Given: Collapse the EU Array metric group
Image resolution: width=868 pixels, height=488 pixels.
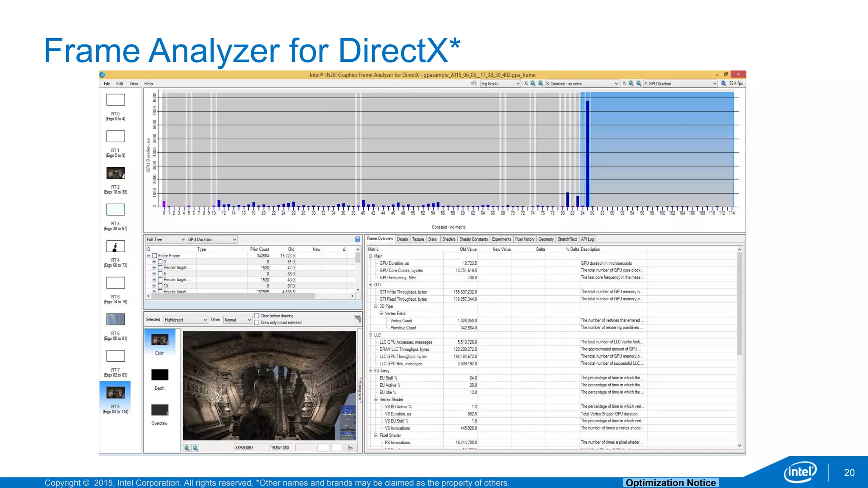Looking at the screenshot, I should (x=370, y=371).
